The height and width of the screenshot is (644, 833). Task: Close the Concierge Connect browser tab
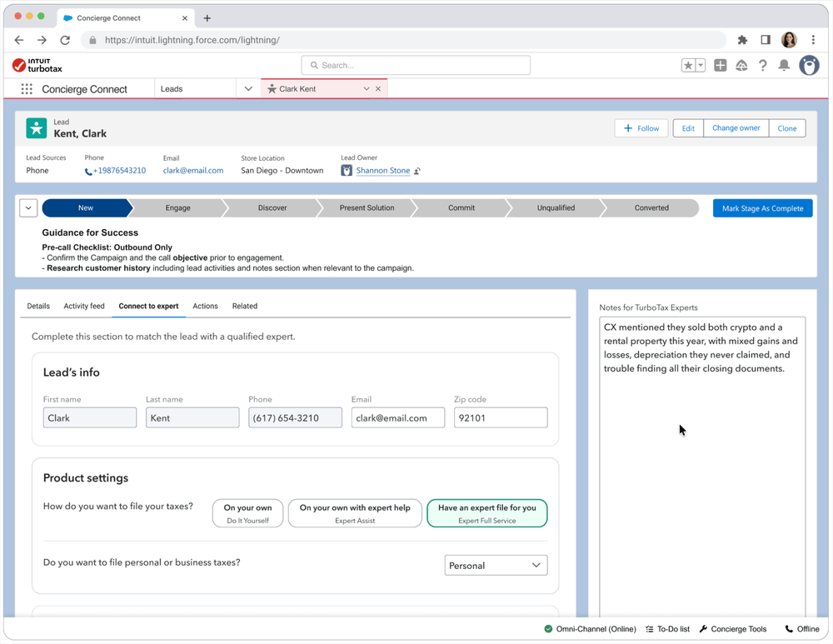click(185, 18)
